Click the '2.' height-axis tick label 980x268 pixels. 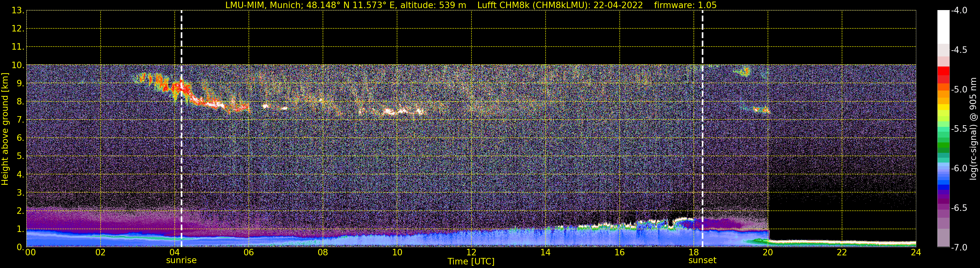[20, 211]
